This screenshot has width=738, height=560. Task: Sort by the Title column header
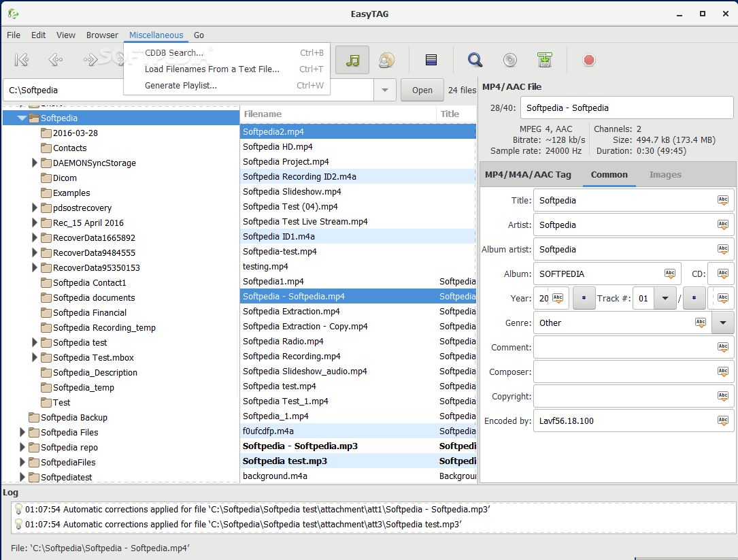tap(456, 114)
